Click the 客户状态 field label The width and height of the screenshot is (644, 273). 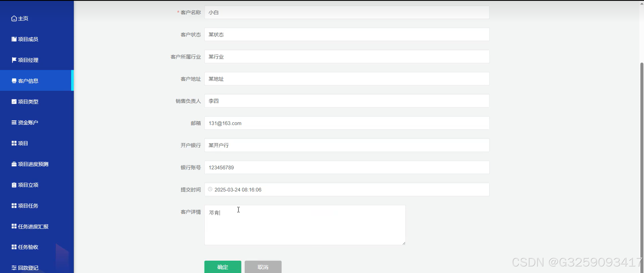[191, 34]
